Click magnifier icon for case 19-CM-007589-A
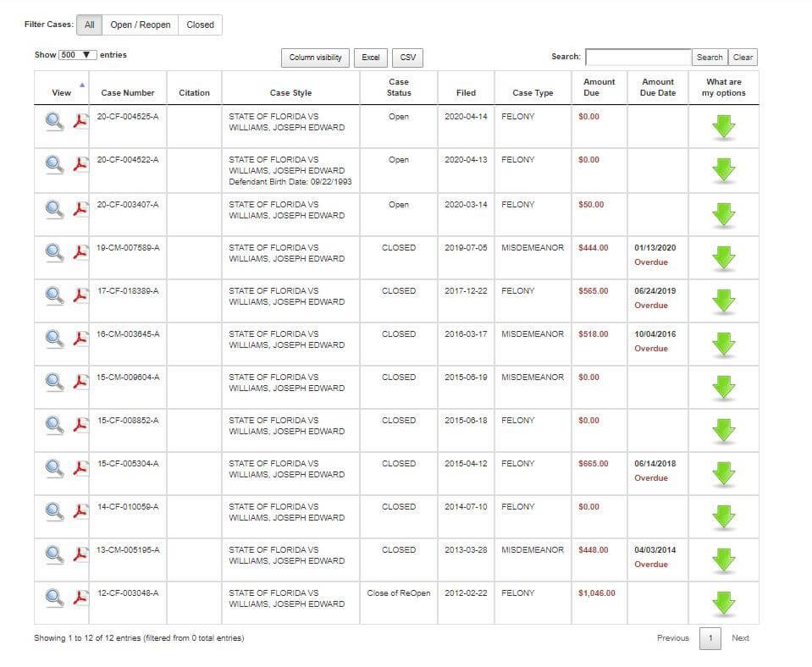This screenshot has height=667, width=812. coord(54,251)
